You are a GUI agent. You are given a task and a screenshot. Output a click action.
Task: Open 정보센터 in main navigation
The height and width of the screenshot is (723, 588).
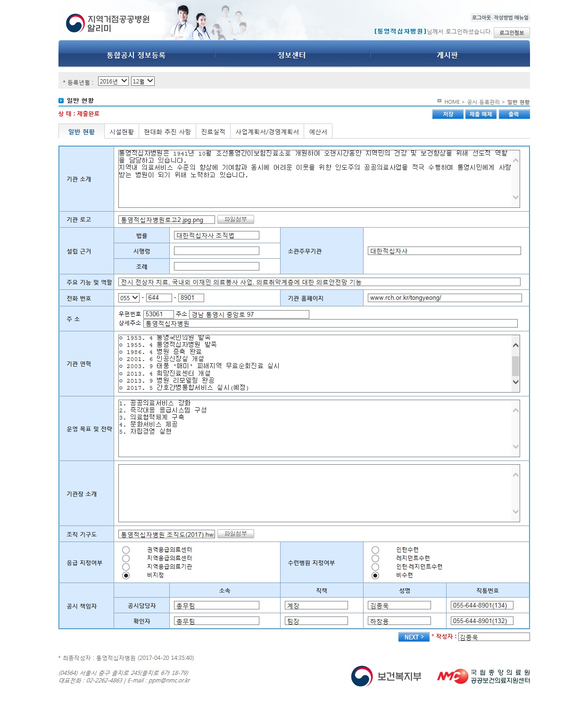click(x=291, y=55)
